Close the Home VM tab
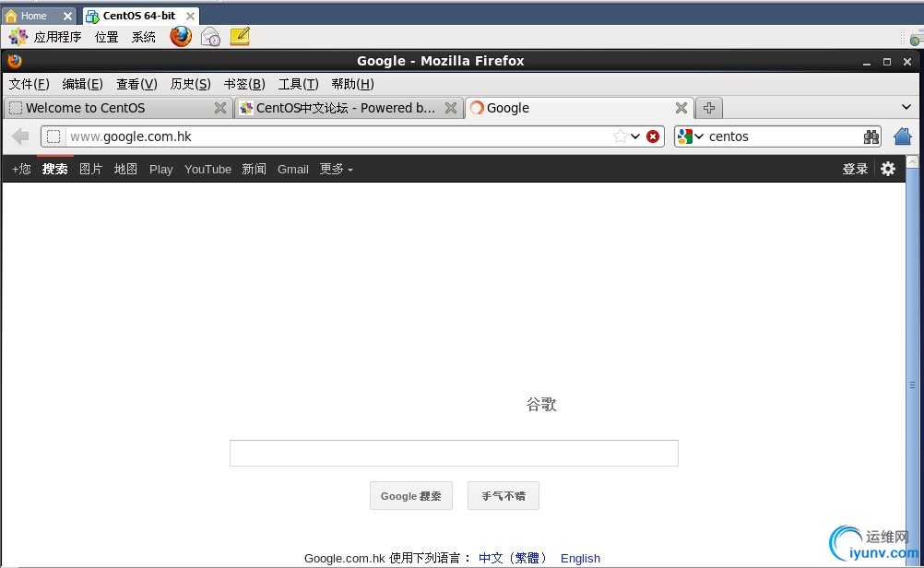Image resolution: width=924 pixels, height=568 pixels. coord(67,16)
